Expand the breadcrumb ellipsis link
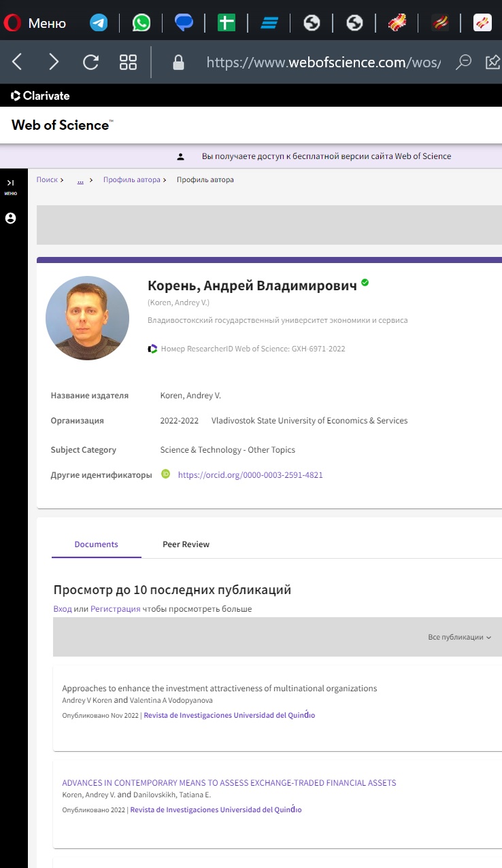 [80, 180]
